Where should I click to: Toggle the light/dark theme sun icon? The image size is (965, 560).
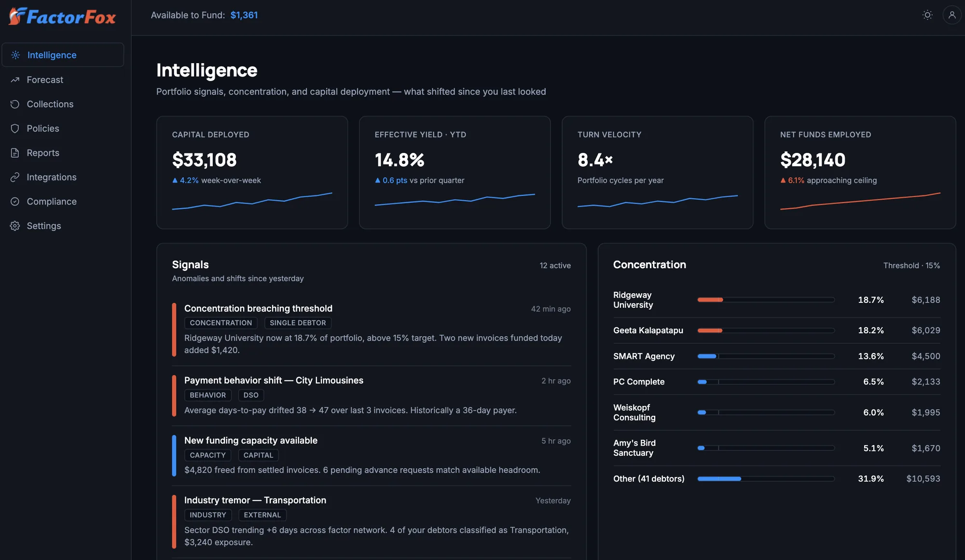coord(927,15)
